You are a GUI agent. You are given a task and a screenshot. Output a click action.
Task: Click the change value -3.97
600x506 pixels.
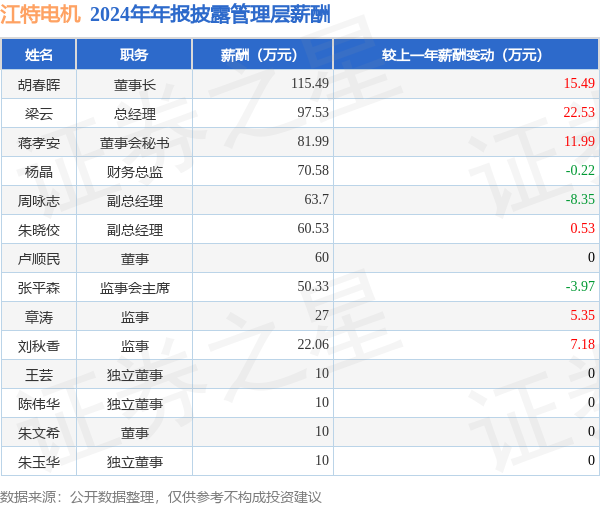[580, 287]
